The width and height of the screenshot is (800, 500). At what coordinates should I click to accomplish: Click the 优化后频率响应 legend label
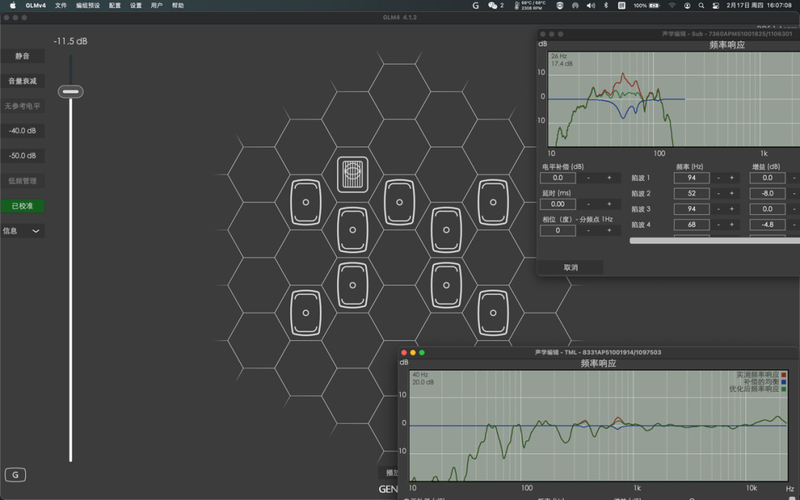(x=754, y=389)
